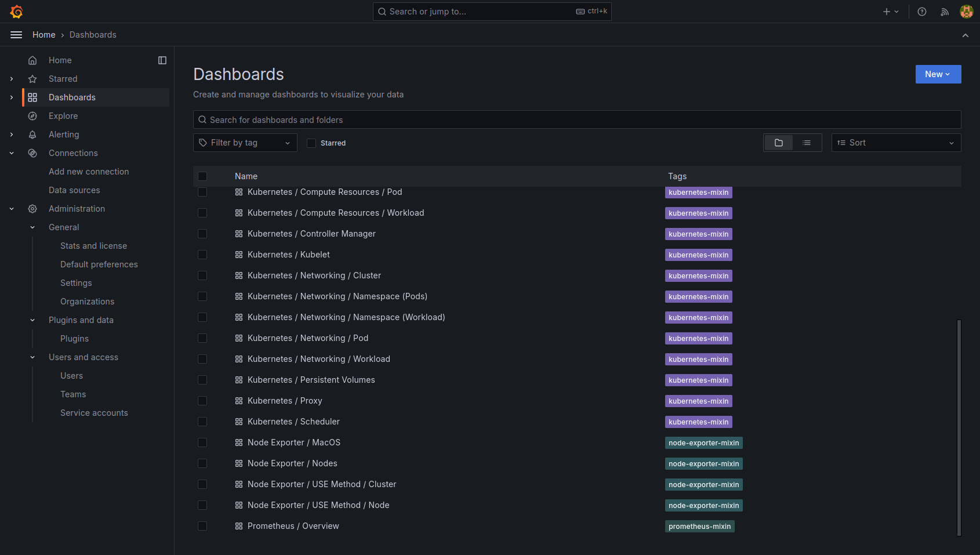This screenshot has height=555, width=980.
Task: Open Kubernetes / Networking / Namespace (Pods) dashboard
Action: tap(337, 296)
